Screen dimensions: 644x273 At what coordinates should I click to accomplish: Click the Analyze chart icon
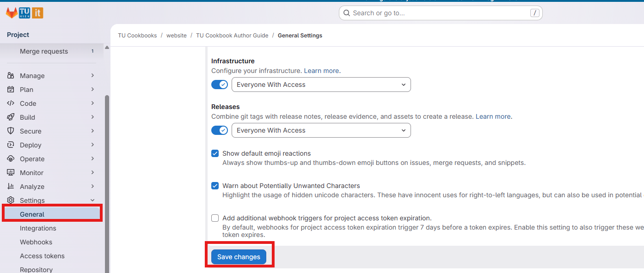click(11, 187)
